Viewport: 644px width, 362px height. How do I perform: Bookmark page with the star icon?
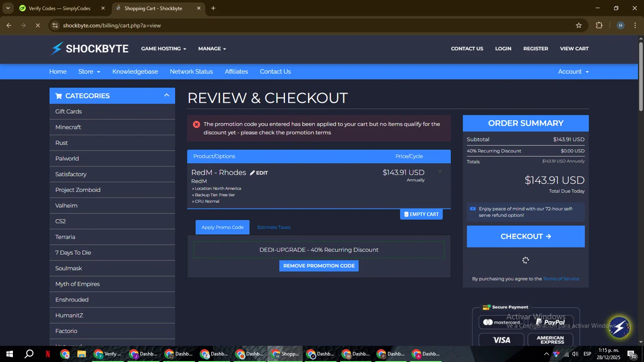coord(579,25)
